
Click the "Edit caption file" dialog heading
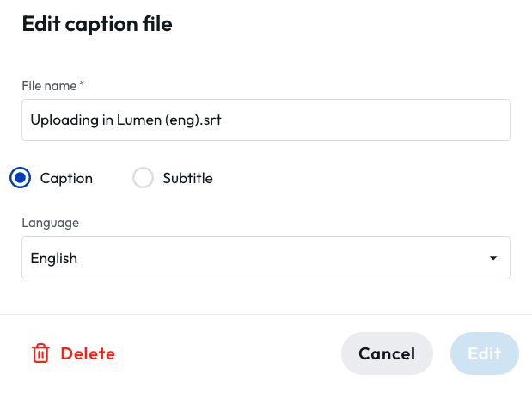pyautogui.click(x=97, y=24)
